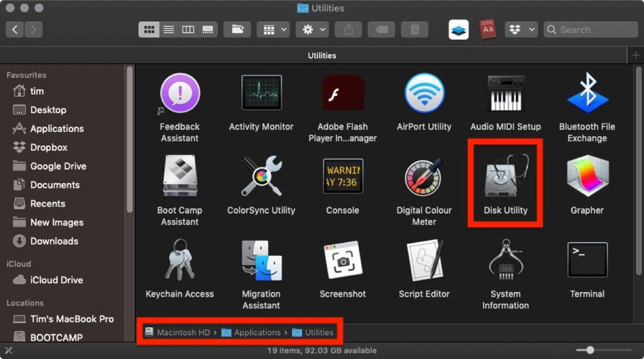Open Downloads in the sidebar
The width and height of the screenshot is (644, 359).
[54, 241]
